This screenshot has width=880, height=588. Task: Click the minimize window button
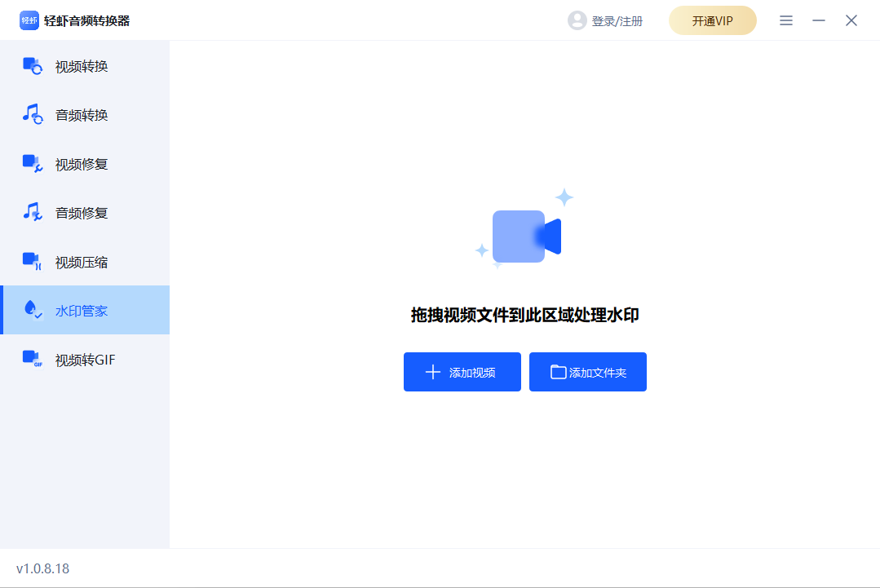(x=818, y=20)
